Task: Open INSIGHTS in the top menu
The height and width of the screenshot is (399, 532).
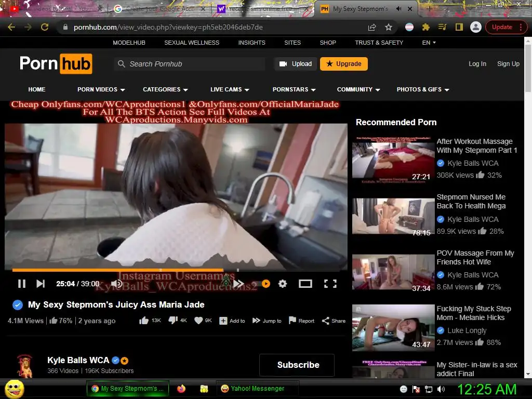Action: (252, 43)
